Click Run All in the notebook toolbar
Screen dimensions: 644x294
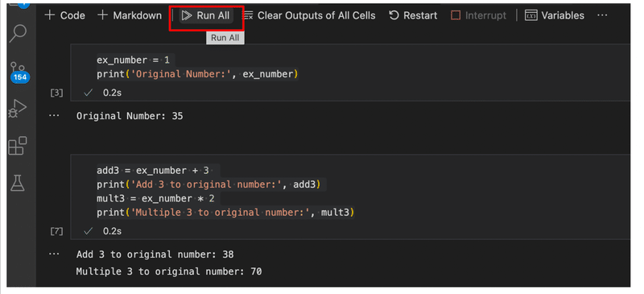[206, 15]
